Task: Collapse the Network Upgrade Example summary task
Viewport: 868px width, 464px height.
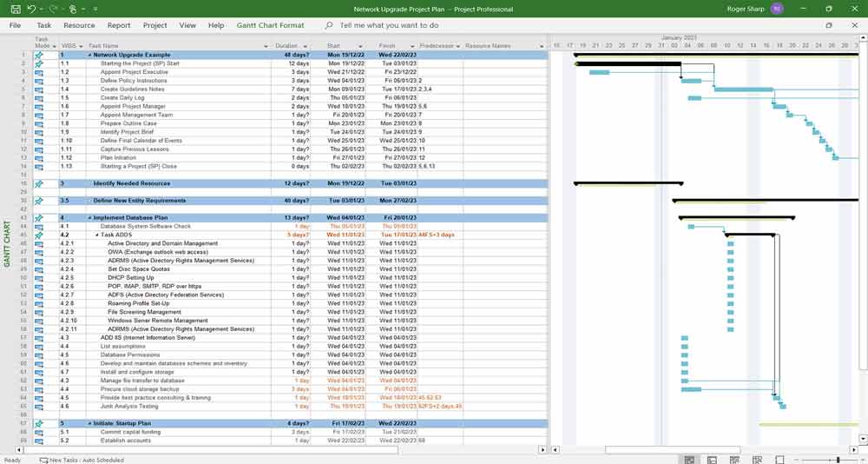Action: (90, 55)
